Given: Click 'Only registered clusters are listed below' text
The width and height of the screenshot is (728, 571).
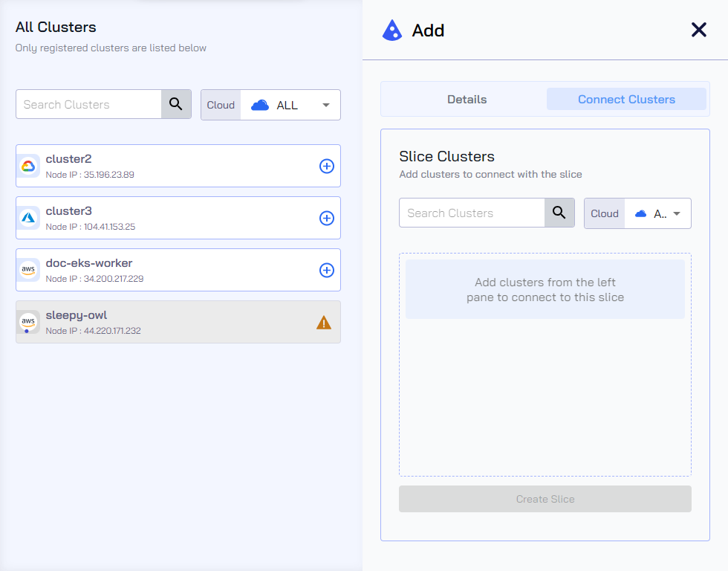Looking at the screenshot, I should pos(111,48).
